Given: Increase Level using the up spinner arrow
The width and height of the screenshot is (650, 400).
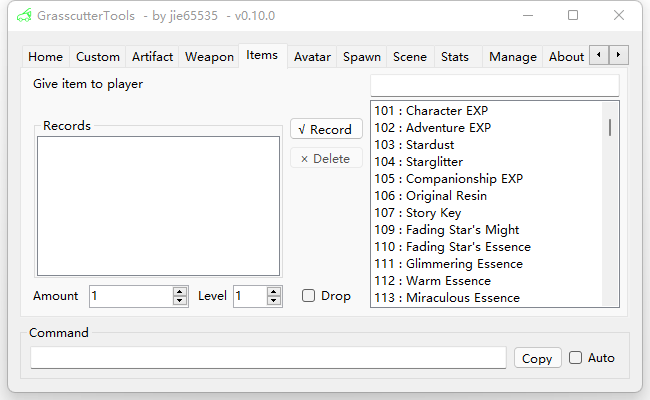Looking at the screenshot, I should point(273,291).
